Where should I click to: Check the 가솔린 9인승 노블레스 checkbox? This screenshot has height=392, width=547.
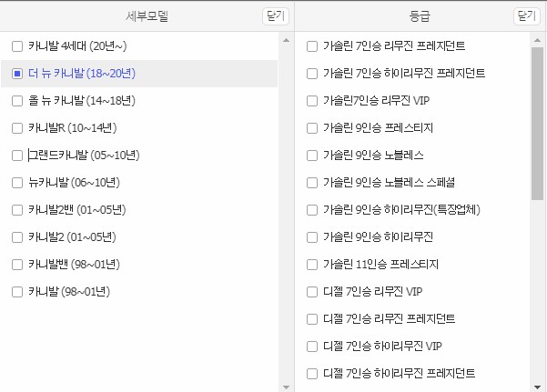coord(312,156)
